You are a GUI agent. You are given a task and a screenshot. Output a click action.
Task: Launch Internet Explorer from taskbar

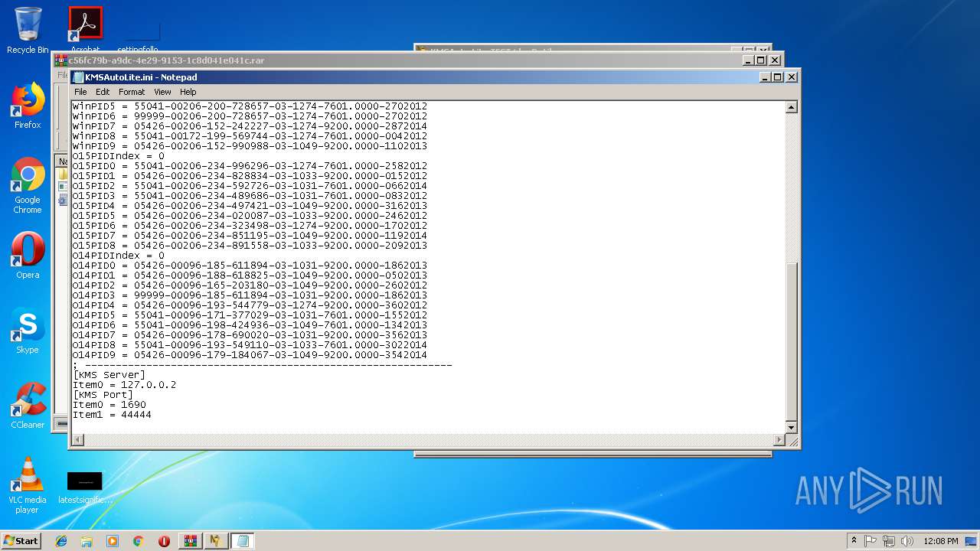tap(61, 541)
